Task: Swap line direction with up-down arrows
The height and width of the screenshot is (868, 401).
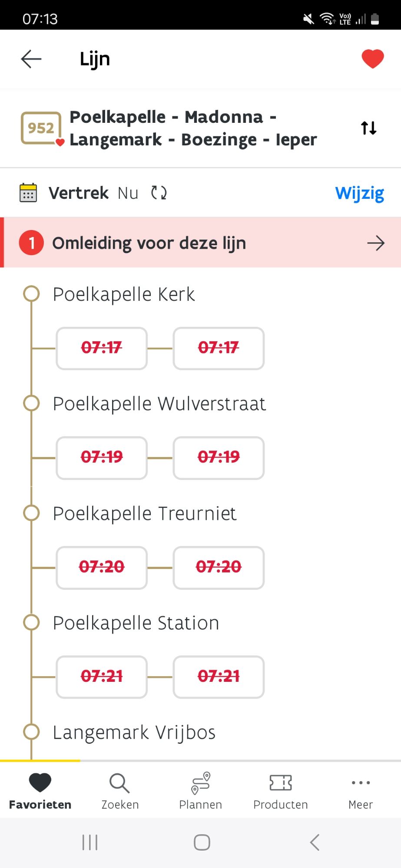Action: tap(368, 128)
